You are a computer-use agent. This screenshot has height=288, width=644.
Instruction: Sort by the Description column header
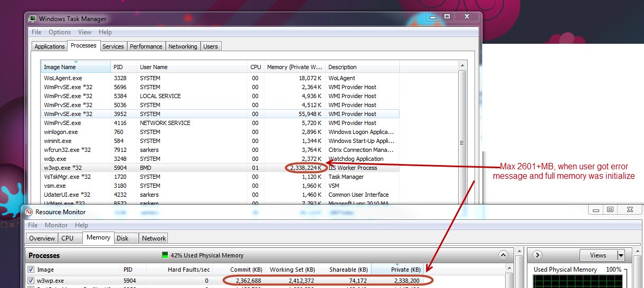pyautogui.click(x=362, y=67)
